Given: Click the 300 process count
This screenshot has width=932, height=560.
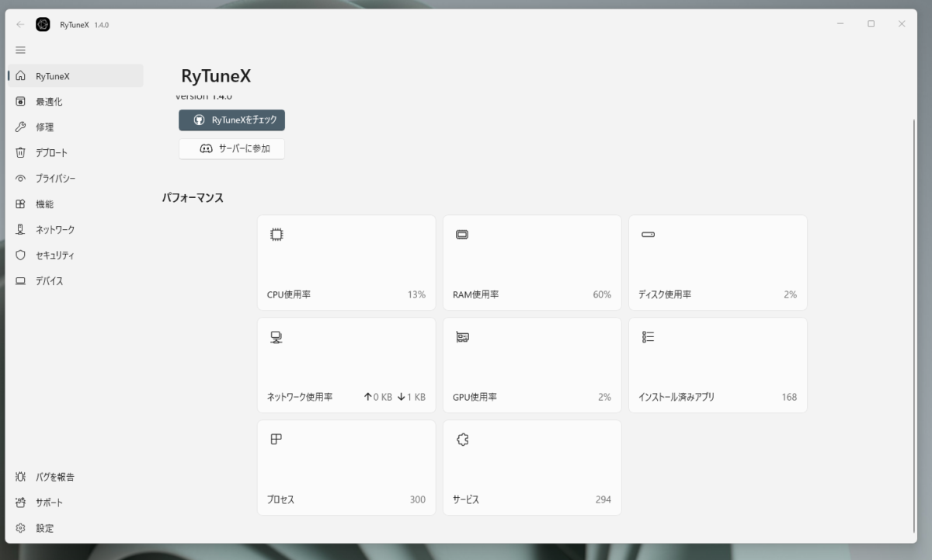Looking at the screenshot, I should point(418,499).
